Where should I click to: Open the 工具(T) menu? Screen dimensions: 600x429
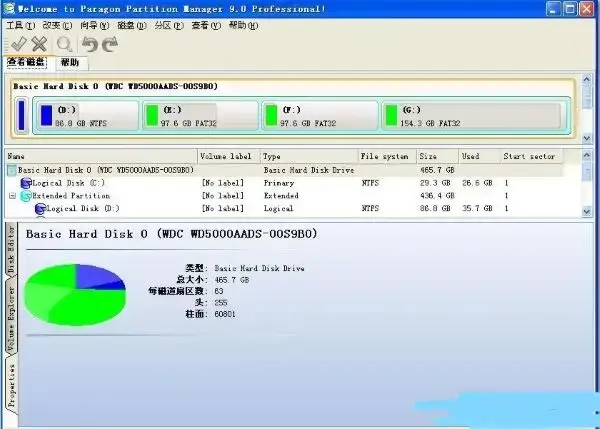tap(20, 26)
